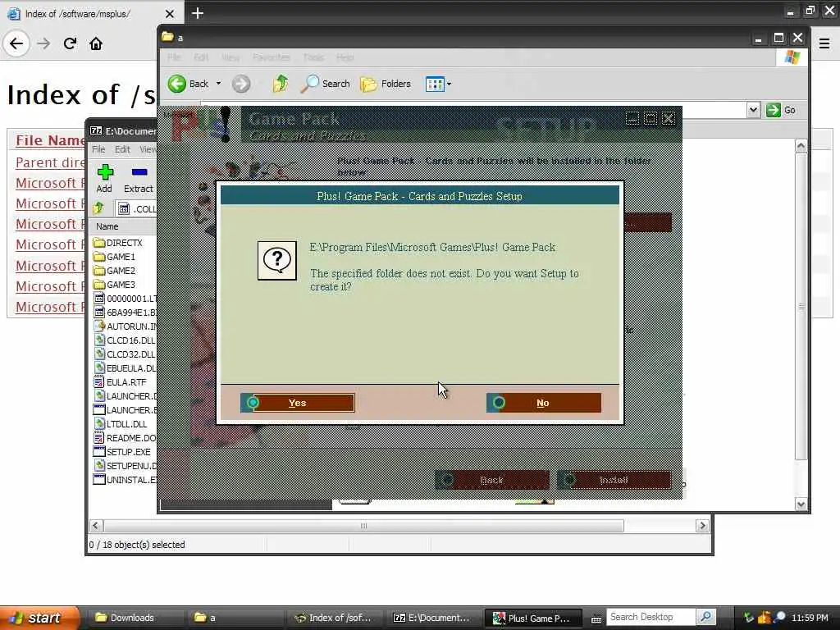Click the question mark icon in Setup dialog
This screenshot has height=630, width=840.
click(277, 260)
